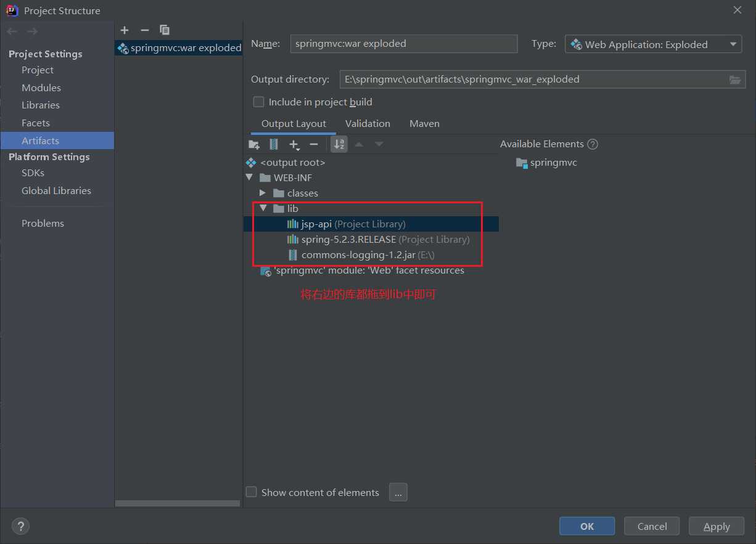Click the Apply button
This screenshot has height=544, width=756.
point(717,526)
